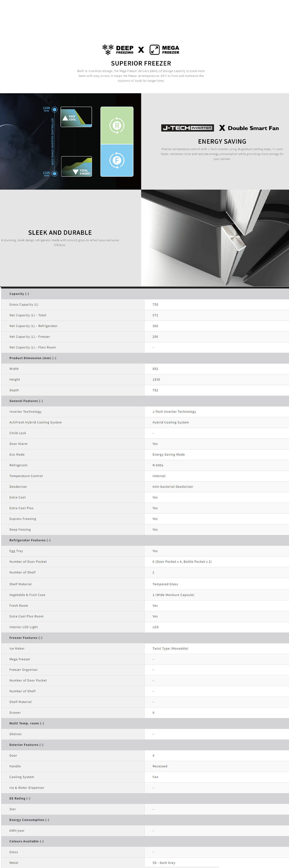Collapse the Exterior Features section
This screenshot has width=289, height=868.
click(x=26, y=745)
